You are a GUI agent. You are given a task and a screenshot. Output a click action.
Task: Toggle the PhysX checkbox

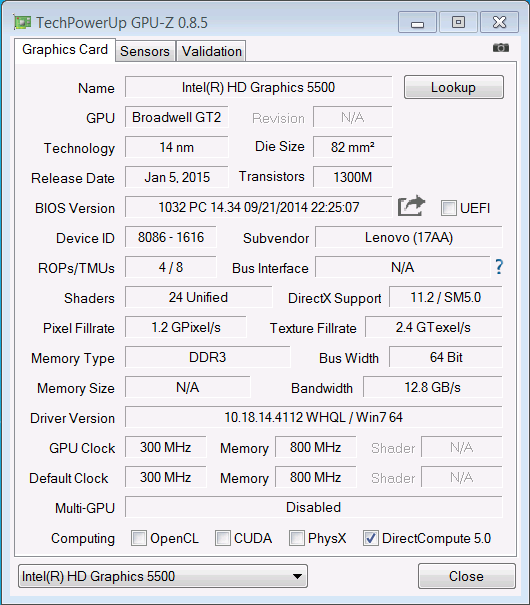[297, 538]
